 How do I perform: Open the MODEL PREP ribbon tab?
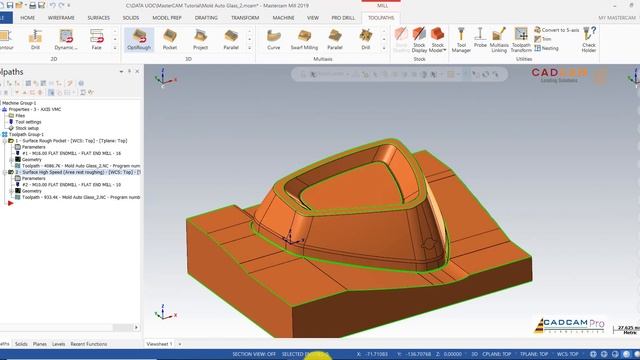pos(167,18)
